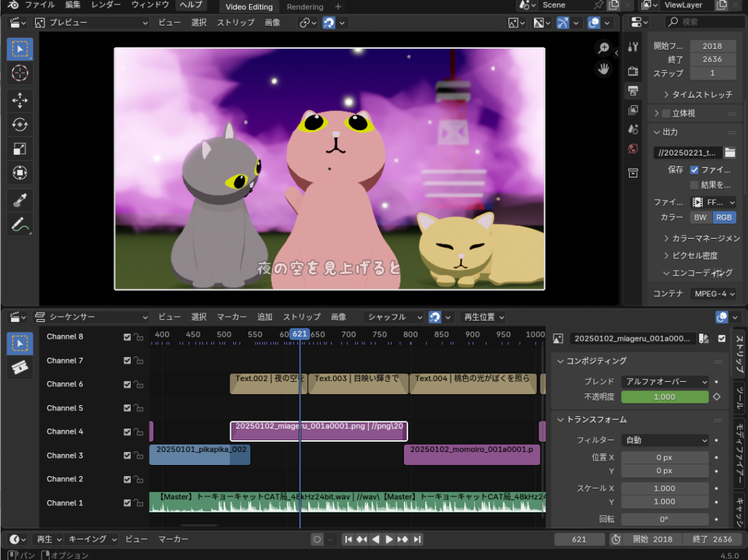Activate the 2D Cursor tool

click(20, 73)
